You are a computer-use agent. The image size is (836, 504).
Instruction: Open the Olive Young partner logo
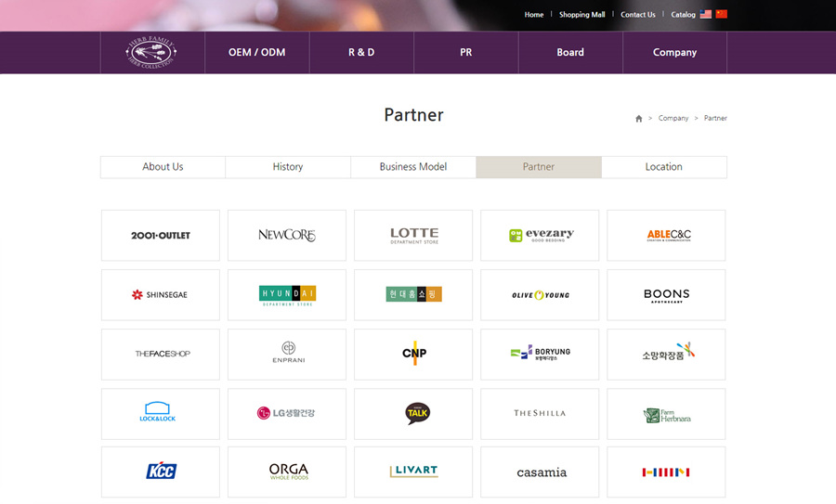tap(540, 294)
